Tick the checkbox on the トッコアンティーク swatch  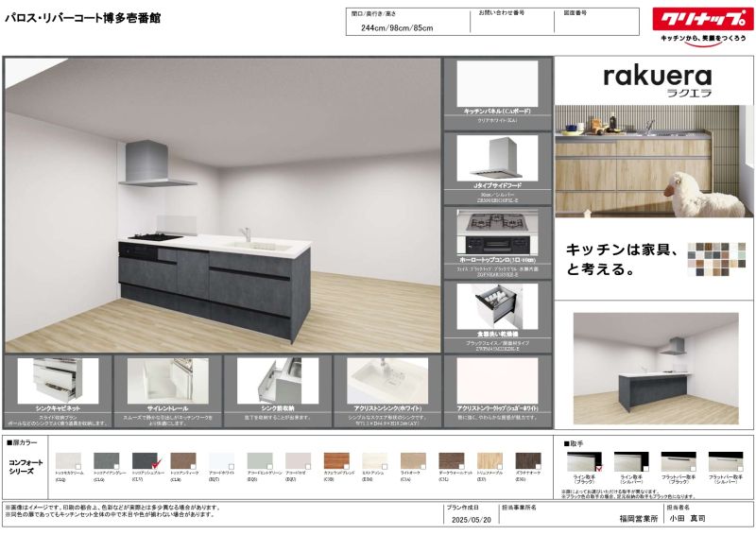click(x=193, y=467)
